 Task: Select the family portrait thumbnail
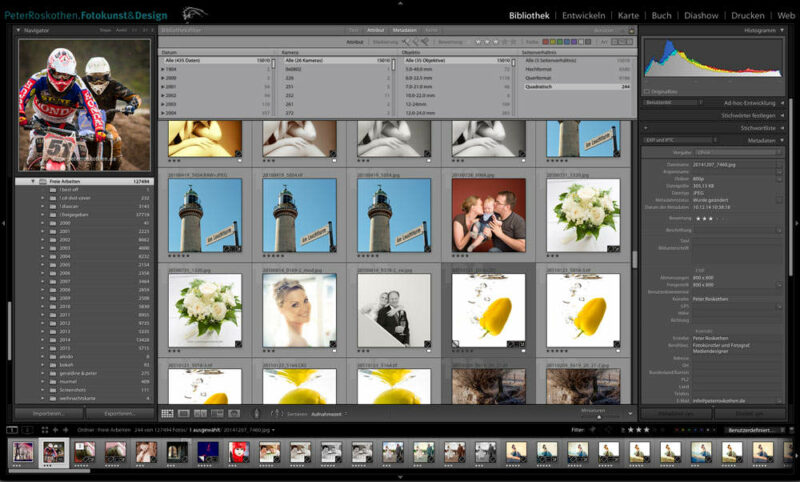[488, 215]
